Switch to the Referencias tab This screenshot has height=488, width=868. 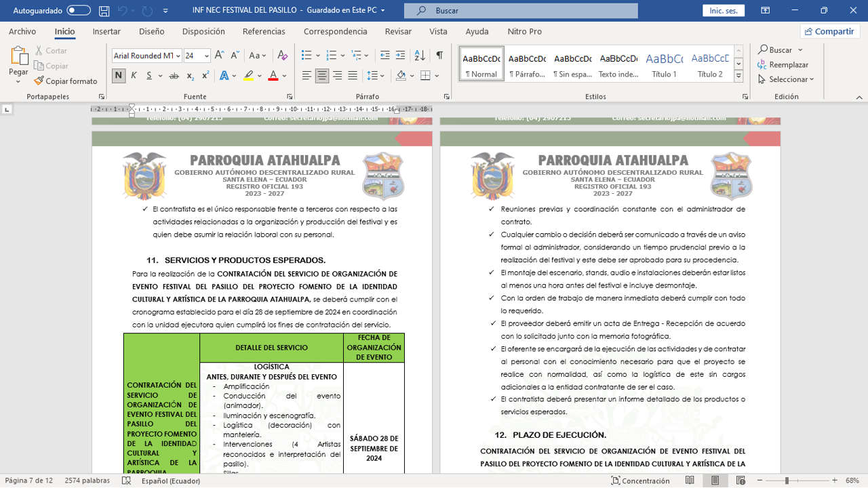click(264, 31)
